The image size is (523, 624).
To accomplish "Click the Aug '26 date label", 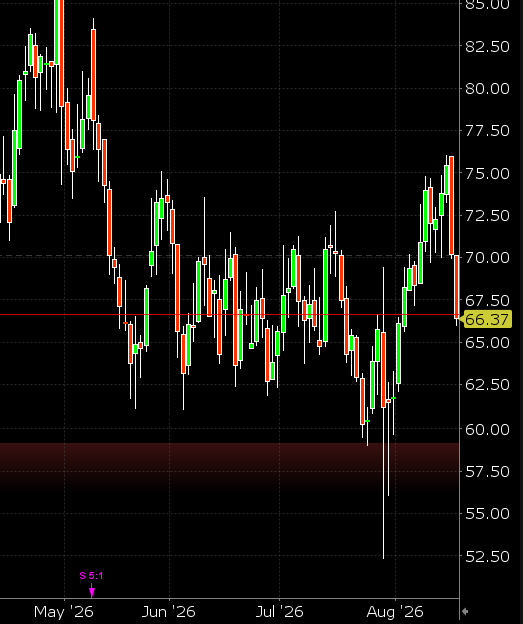I will (395, 612).
